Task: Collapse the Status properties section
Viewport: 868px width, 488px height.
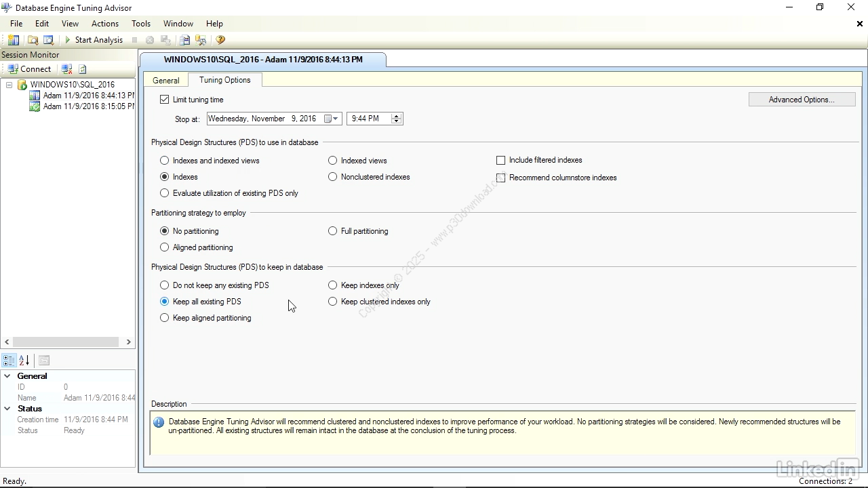Action: pos(7,409)
